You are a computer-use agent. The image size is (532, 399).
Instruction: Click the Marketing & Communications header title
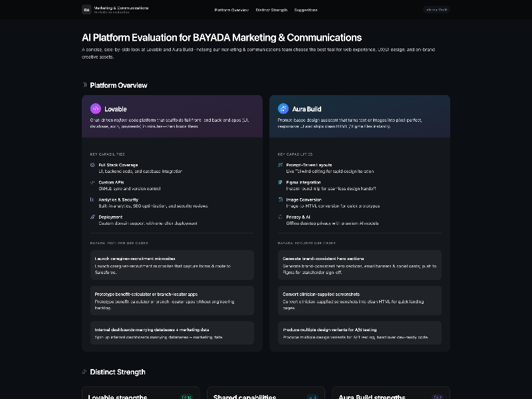click(121, 8)
